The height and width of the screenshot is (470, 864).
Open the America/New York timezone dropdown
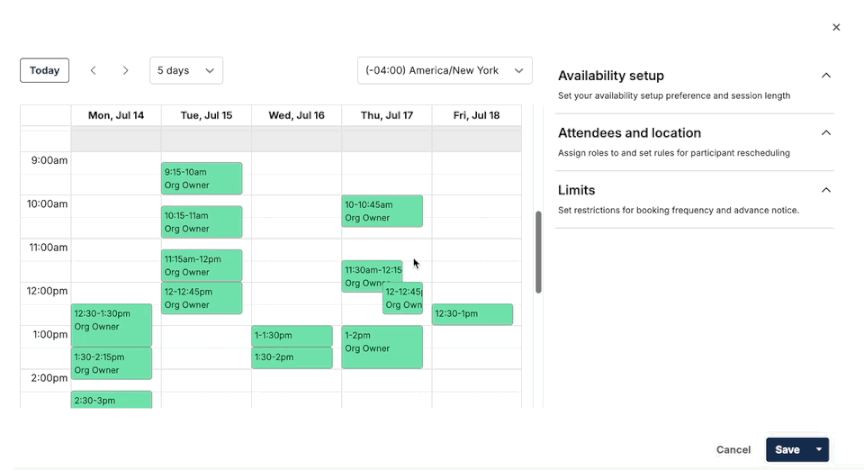click(x=445, y=71)
